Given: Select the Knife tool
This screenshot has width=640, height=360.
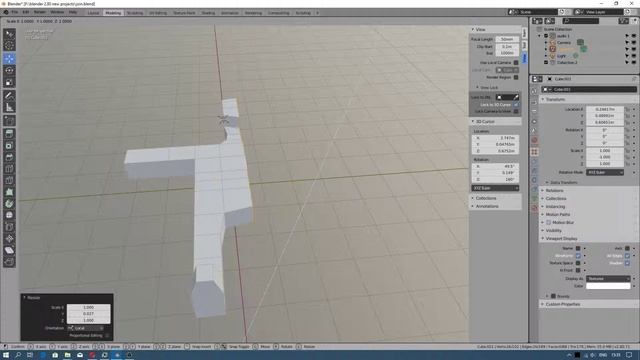Looking at the screenshot, I should point(9,180).
